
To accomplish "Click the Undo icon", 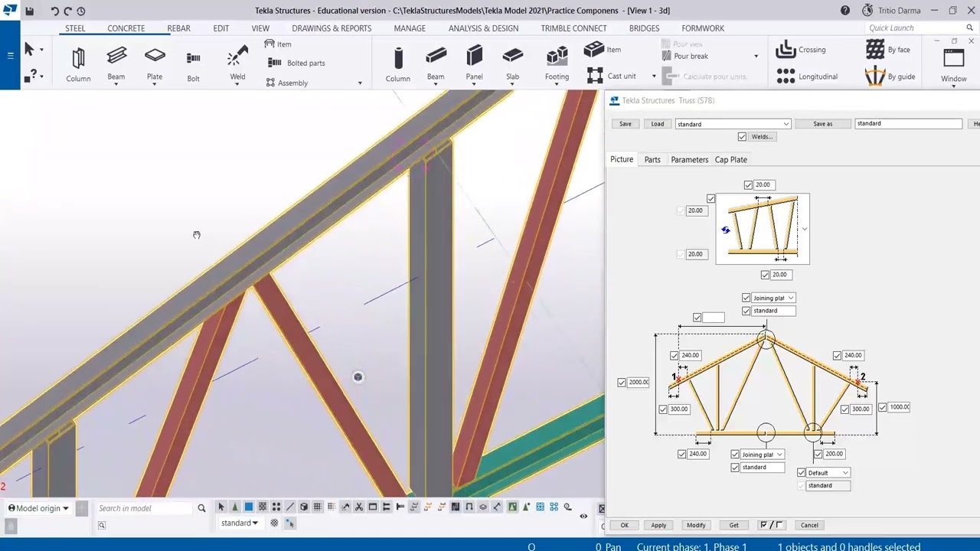I will pos(54,11).
